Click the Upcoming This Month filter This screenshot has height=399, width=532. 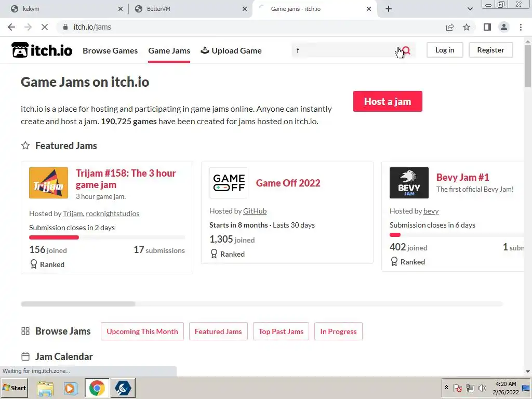(142, 331)
